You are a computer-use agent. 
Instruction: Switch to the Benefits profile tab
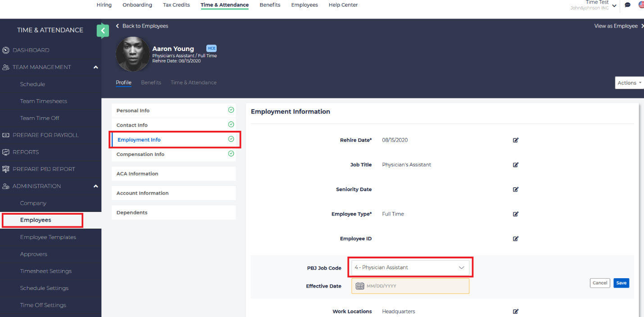pyautogui.click(x=151, y=83)
